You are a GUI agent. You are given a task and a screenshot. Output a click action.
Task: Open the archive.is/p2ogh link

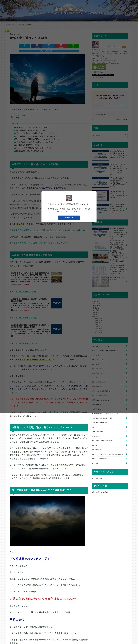pos(26,317)
